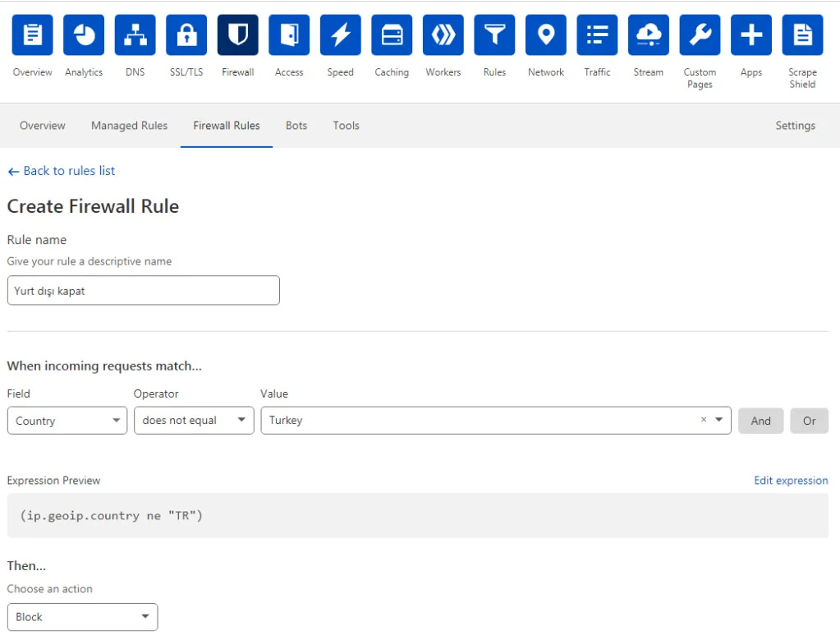Click the 'Expression Preview' label
The width and height of the screenshot is (840, 640).
(x=53, y=481)
